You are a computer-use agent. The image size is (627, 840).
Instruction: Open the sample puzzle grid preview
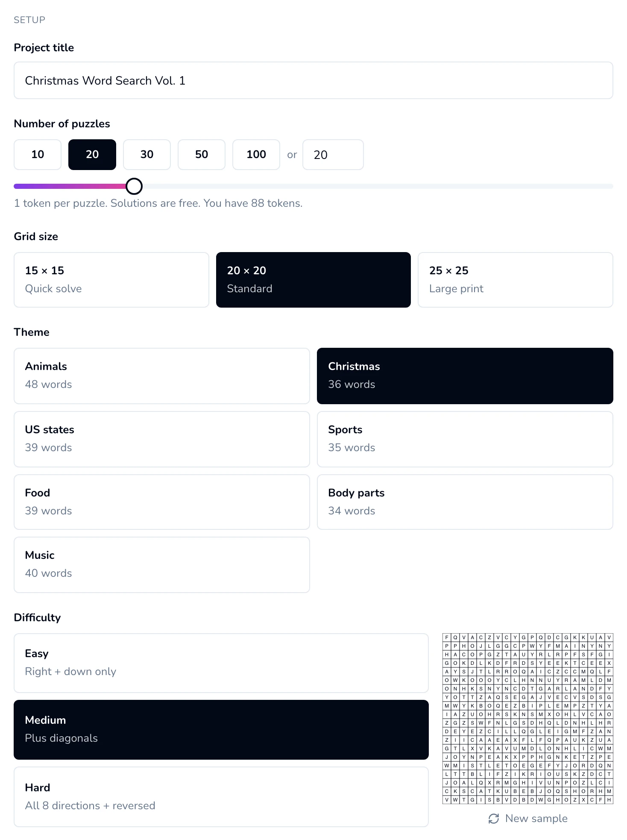(x=528, y=719)
